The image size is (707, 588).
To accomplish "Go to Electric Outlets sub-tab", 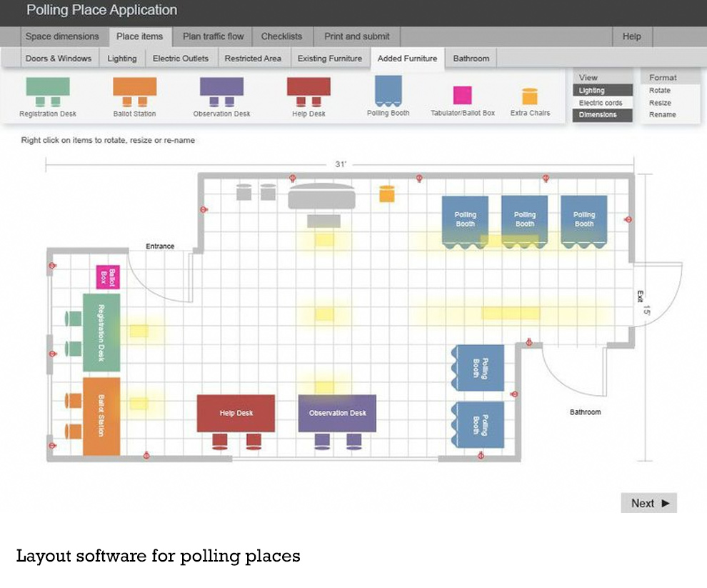I will (x=181, y=59).
